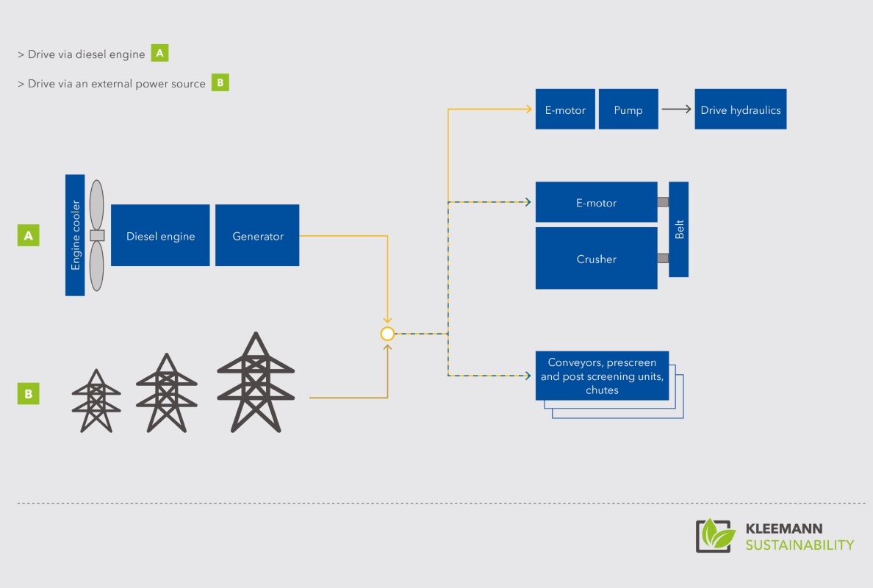873x588 pixels.
Task: Select the Crusher block
Action: pos(596,259)
